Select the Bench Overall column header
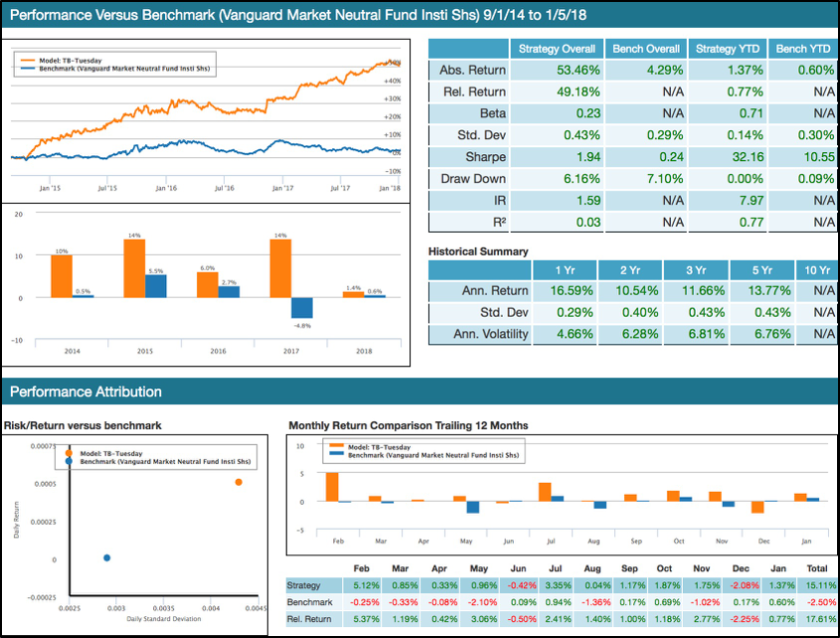Image resolution: width=840 pixels, height=638 pixels. [x=645, y=48]
